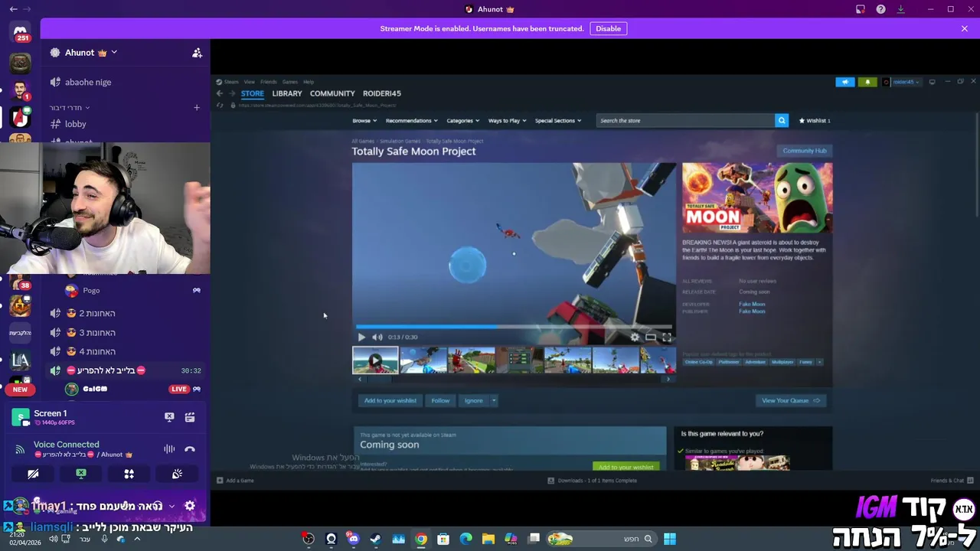
Task: Open Steam Friends menu
Action: click(268, 82)
